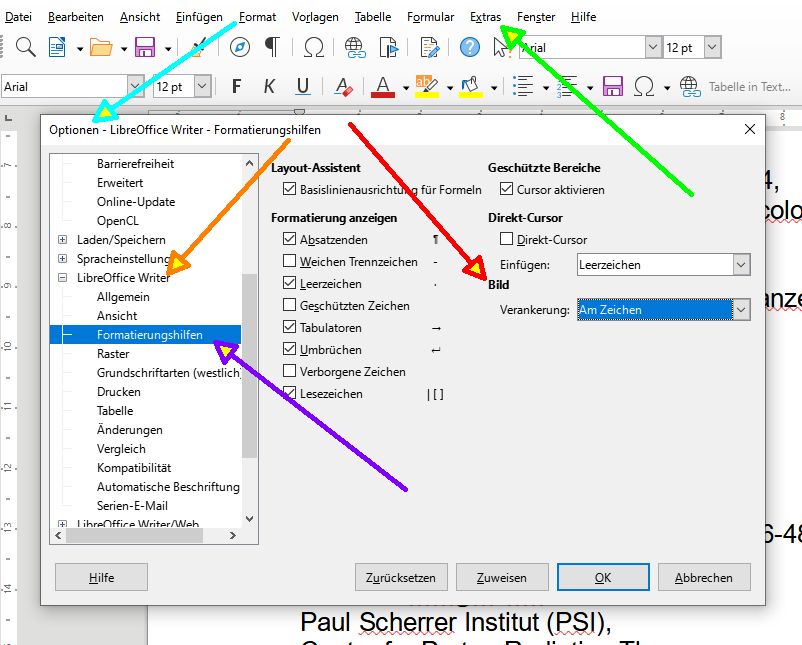Click the What's This pointer icon
The image size is (802, 645).
tap(502, 48)
